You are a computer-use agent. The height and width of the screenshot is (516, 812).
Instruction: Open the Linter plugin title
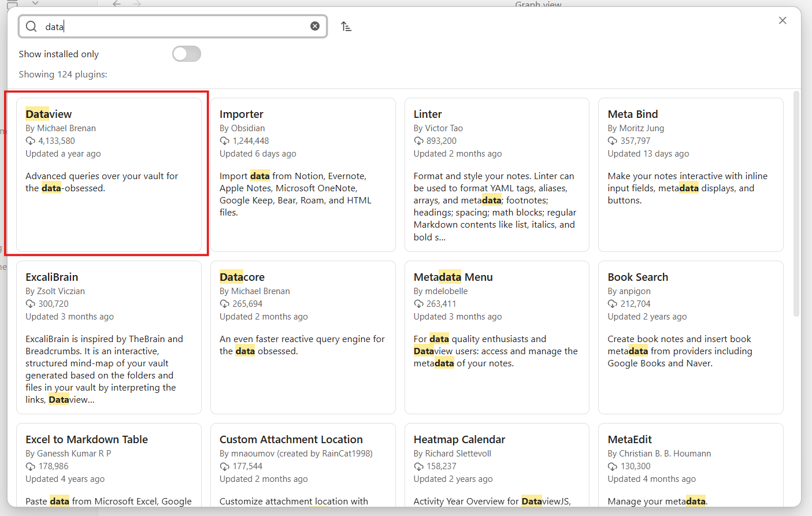tap(428, 114)
